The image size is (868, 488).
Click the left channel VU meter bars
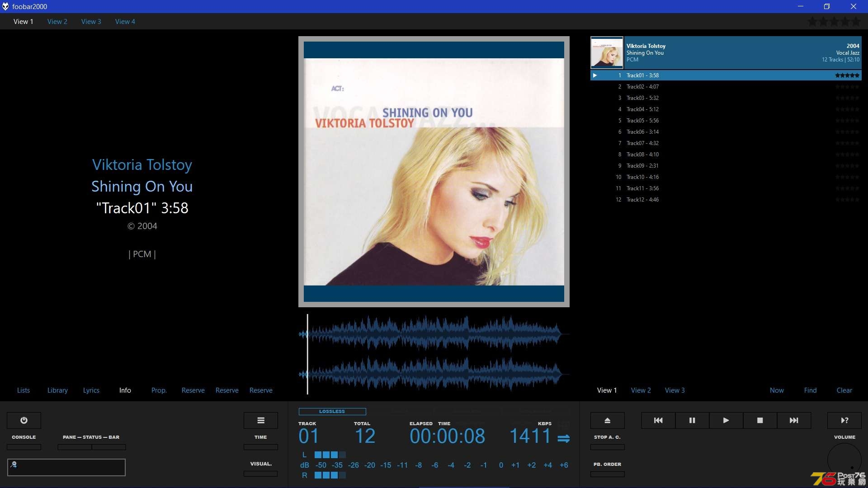click(x=330, y=455)
